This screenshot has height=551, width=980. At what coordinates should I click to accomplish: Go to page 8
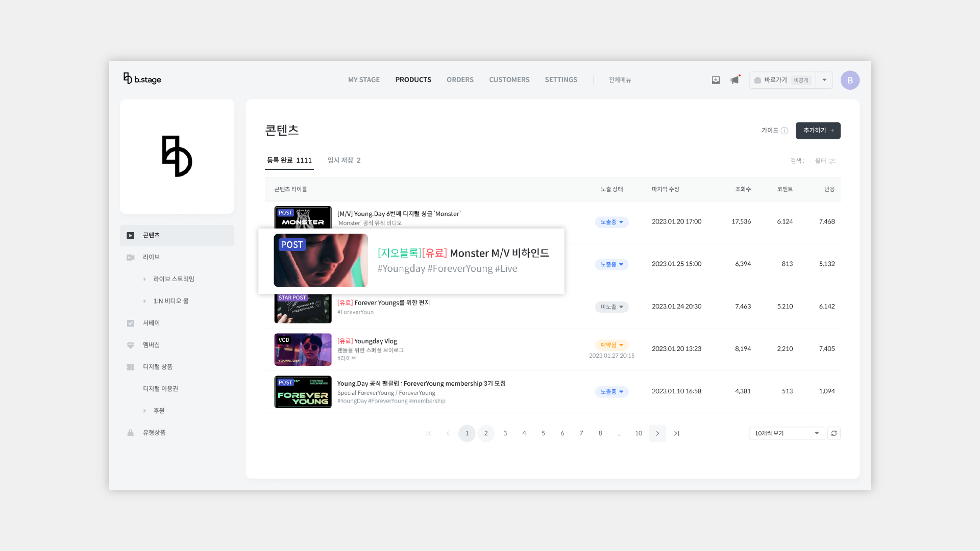pos(600,434)
